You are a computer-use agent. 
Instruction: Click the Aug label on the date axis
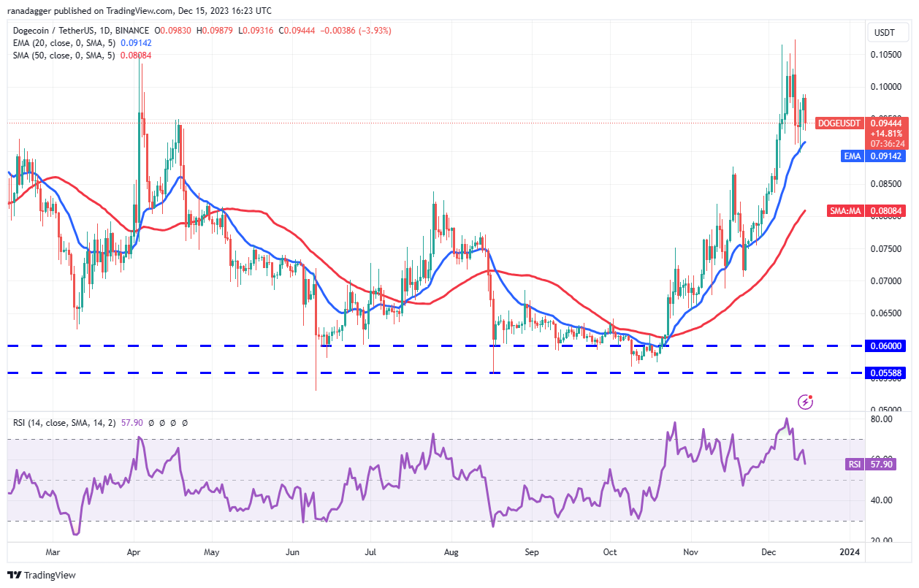pyautogui.click(x=450, y=553)
